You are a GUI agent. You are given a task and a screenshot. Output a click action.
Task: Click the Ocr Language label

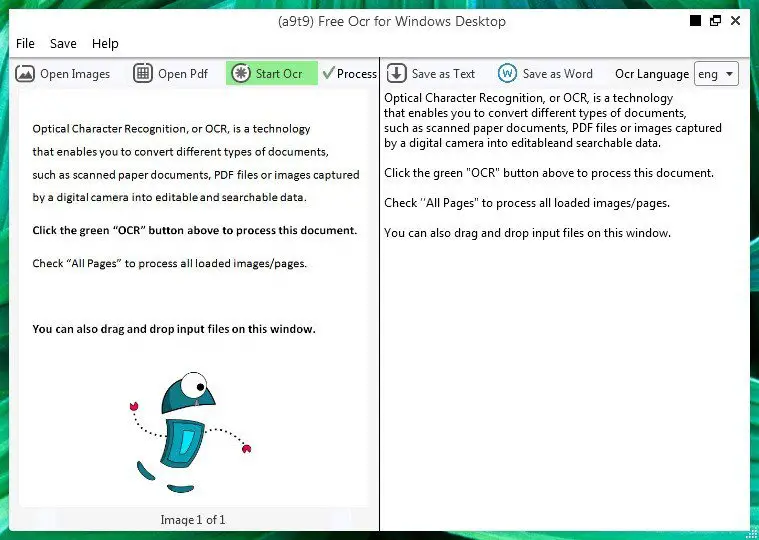(652, 74)
